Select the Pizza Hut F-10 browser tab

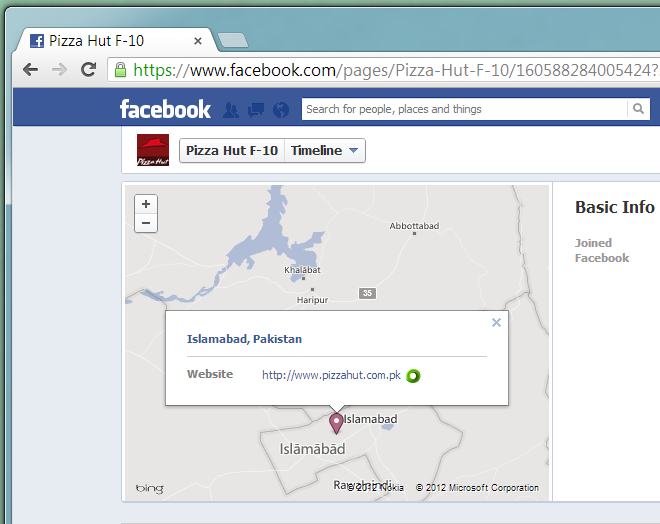(116, 40)
